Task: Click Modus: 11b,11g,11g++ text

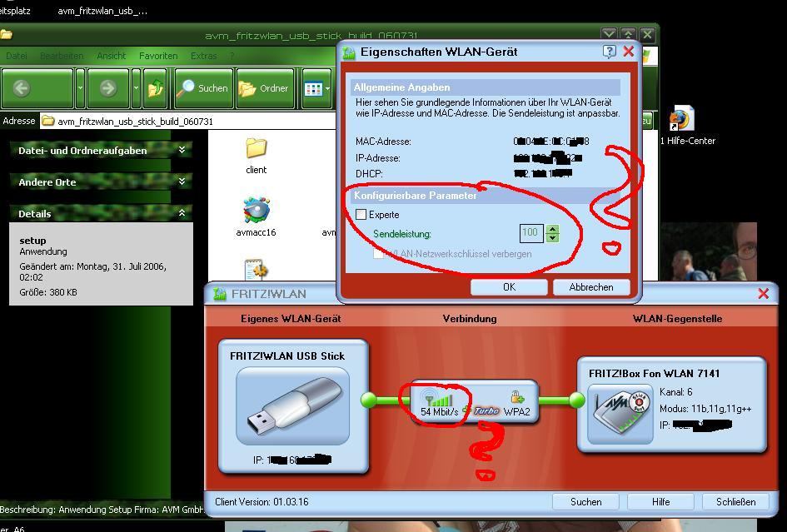Action: 705,409
